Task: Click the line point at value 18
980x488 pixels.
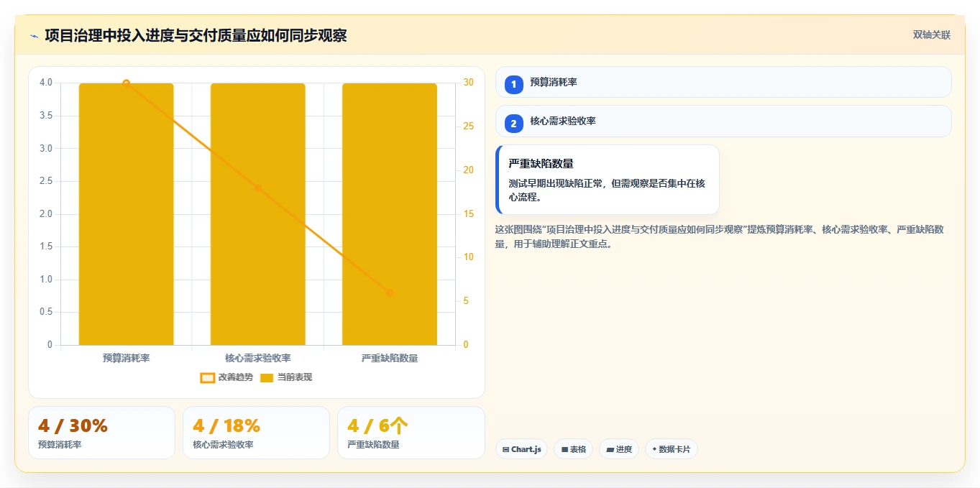Action: [258, 188]
